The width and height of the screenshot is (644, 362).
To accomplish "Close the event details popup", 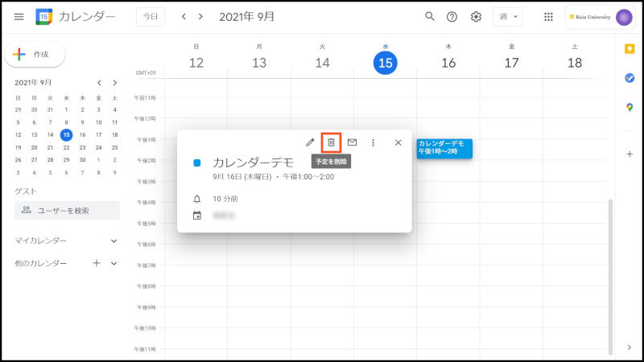I will (398, 142).
